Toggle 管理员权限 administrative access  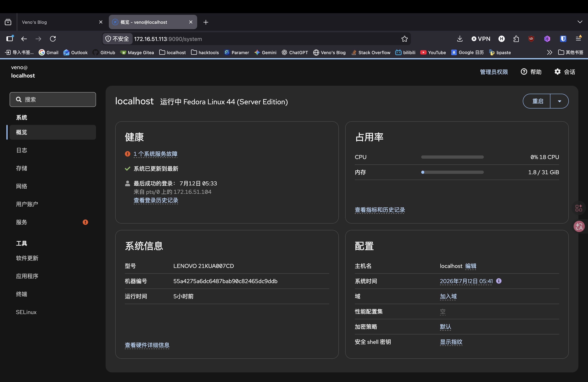pos(494,72)
